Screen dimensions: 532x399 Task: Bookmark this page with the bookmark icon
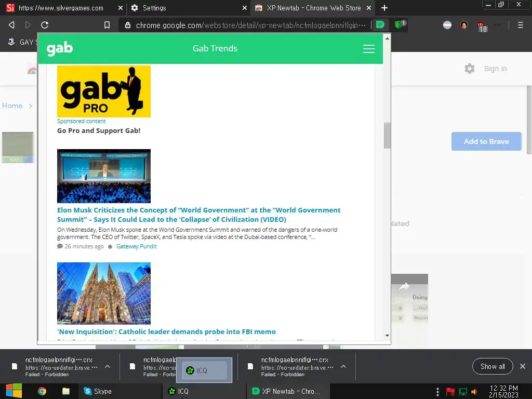[x=107, y=25]
